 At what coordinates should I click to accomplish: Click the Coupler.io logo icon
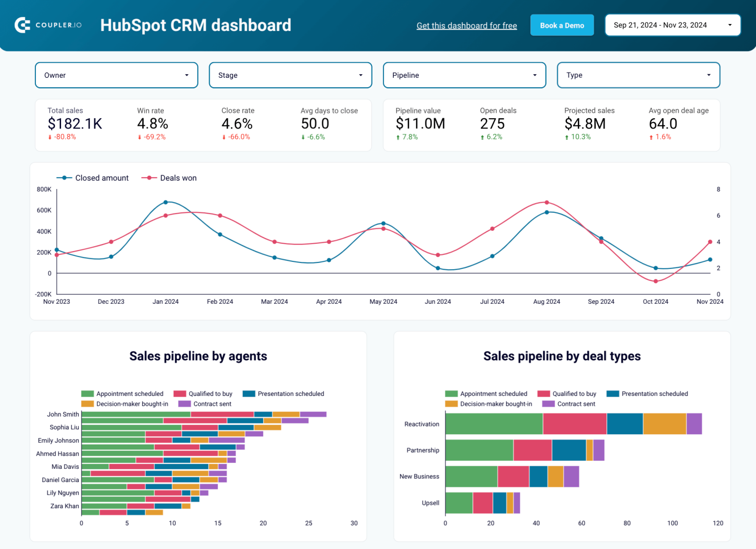pyautogui.click(x=22, y=25)
